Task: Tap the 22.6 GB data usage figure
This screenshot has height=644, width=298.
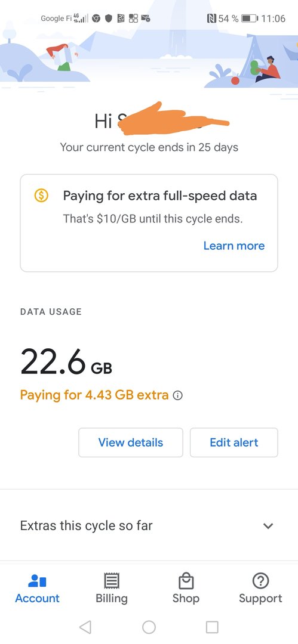Action: click(66, 362)
